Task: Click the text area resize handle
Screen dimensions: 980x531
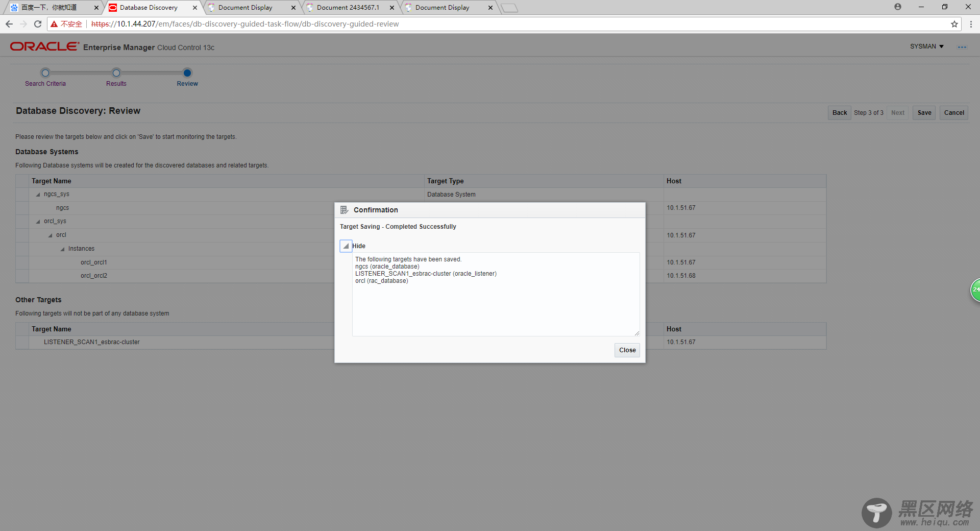Action: click(x=636, y=333)
